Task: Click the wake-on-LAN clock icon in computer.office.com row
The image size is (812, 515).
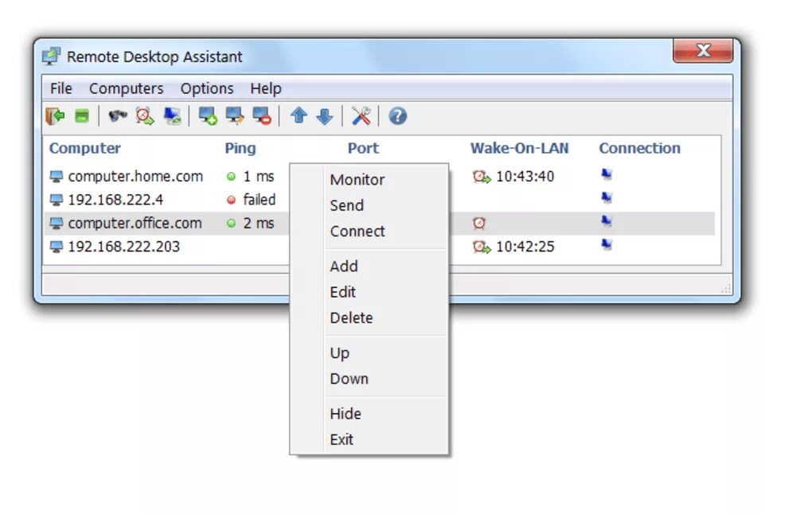Action: [479, 223]
